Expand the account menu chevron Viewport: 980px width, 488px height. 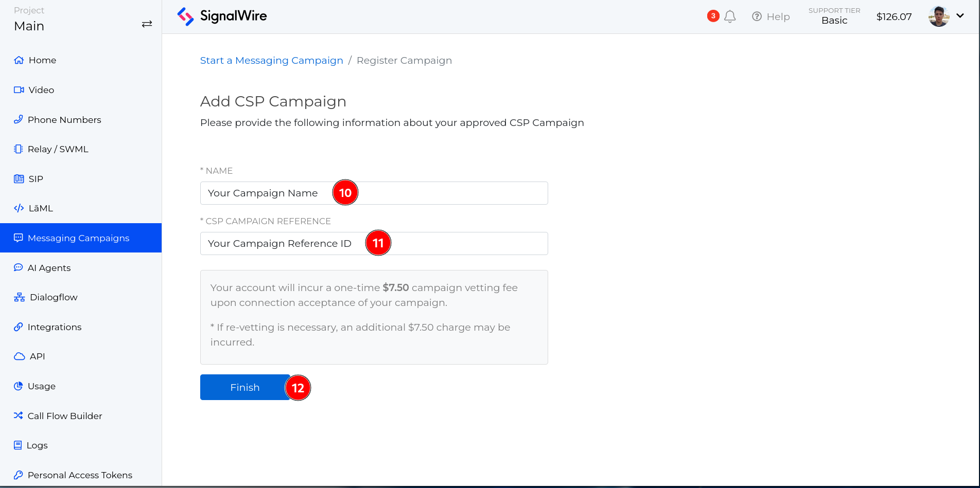click(960, 15)
